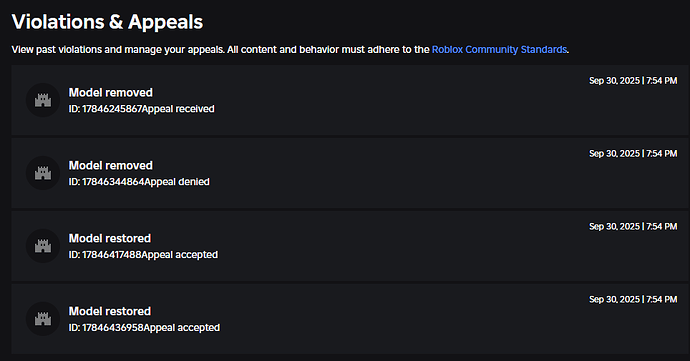The height and width of the screenshot is (361, 690).
Task: Open the Model removed entry with denied appeal
Action: click(x=110, y=166)
